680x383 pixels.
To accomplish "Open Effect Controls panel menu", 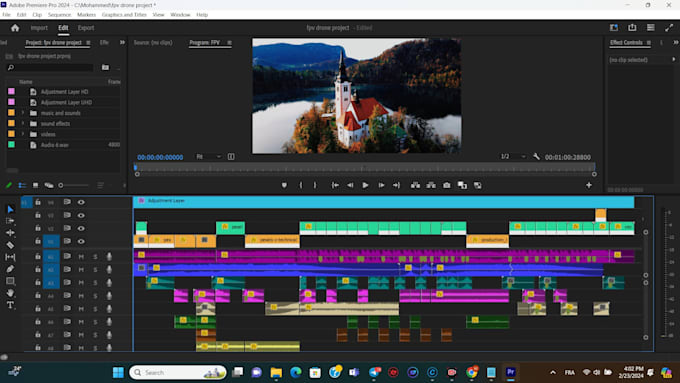I will pos(649,43).
